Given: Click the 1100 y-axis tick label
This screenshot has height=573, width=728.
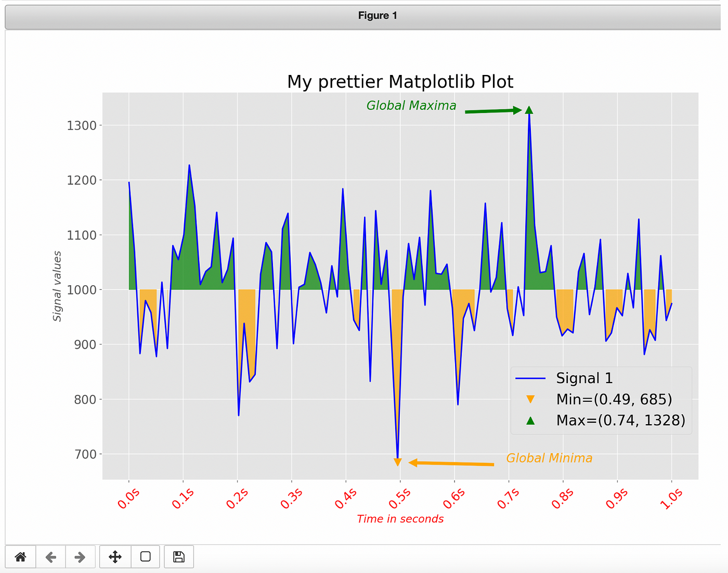Looking at the screenshot, I should click(82, 235).
